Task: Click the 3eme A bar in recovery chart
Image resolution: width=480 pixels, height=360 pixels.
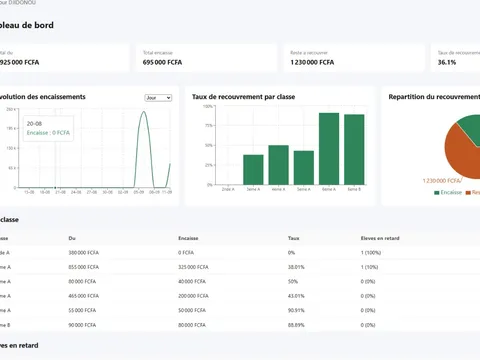Action: 253,169
